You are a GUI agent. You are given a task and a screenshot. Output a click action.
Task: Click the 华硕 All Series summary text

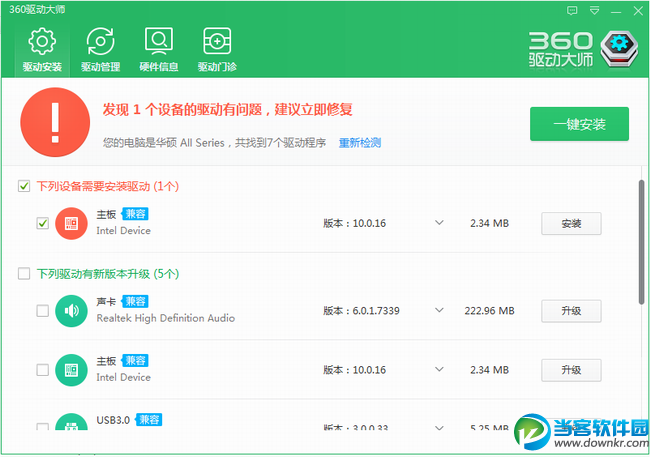point(214,143)
